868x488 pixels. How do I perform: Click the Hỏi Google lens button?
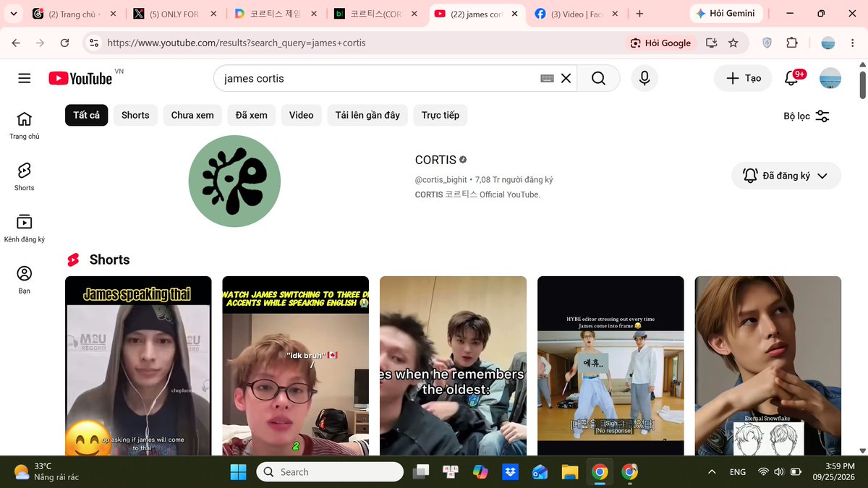(660, 43)
